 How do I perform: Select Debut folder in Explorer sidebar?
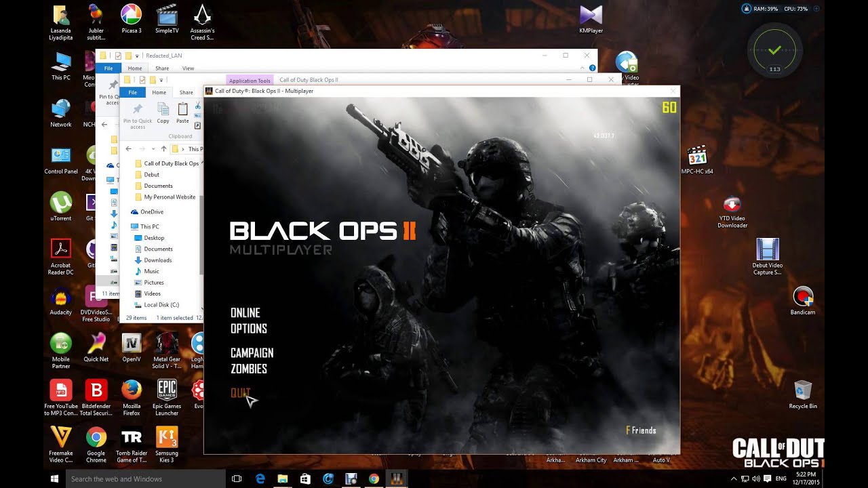coord(146,175)
